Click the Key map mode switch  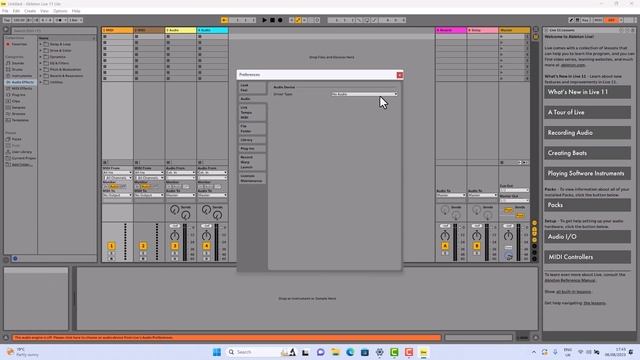tap(585, 20)
